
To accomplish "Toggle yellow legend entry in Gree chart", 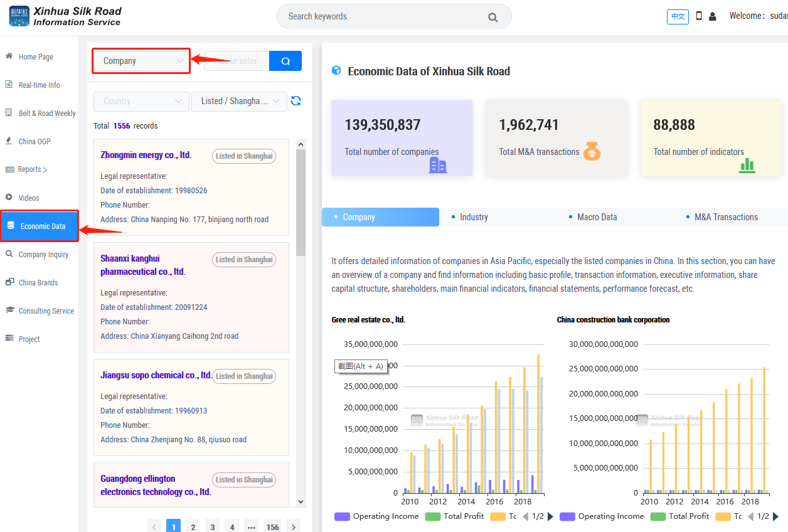I will [x=504, y=516].
